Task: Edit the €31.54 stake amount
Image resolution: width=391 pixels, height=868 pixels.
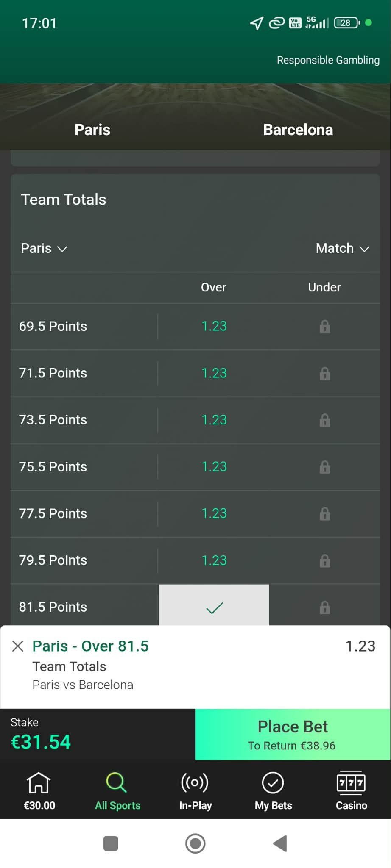Action: 41,742
